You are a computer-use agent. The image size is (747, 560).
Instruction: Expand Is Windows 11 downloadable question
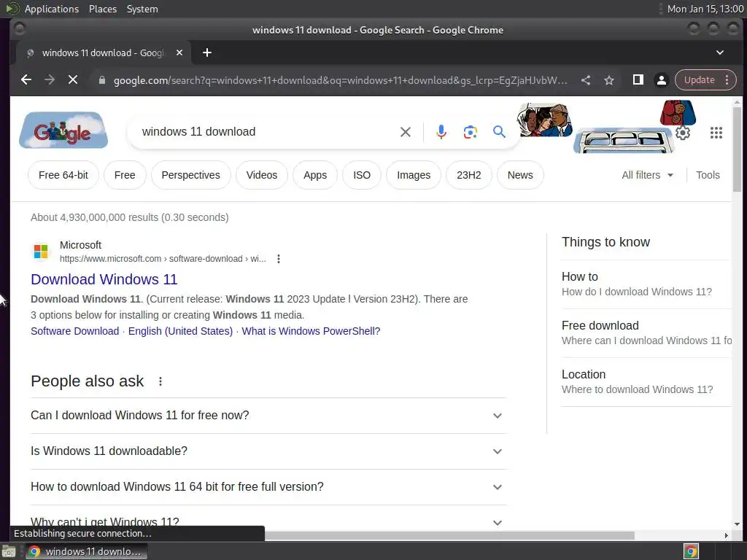point(268,451)
